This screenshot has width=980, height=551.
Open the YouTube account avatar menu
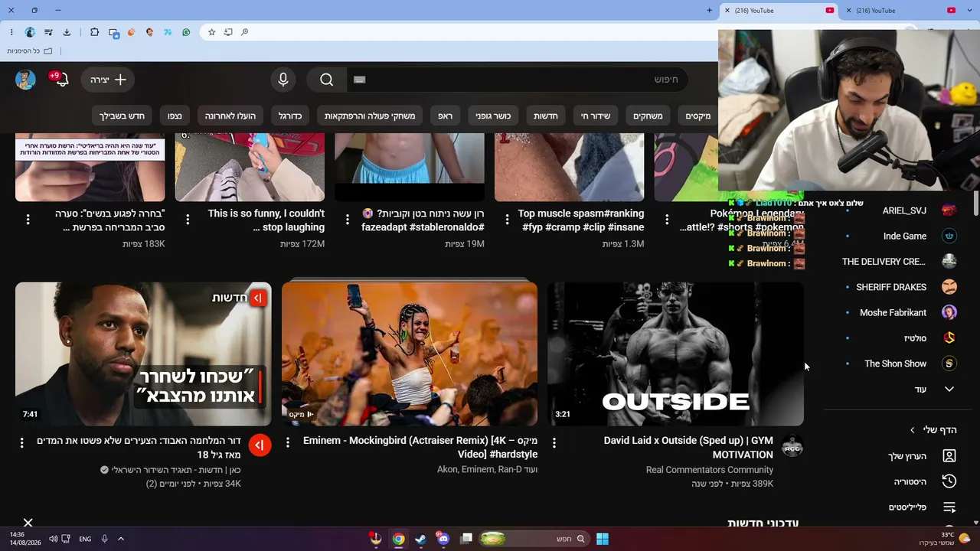(25, 80)
